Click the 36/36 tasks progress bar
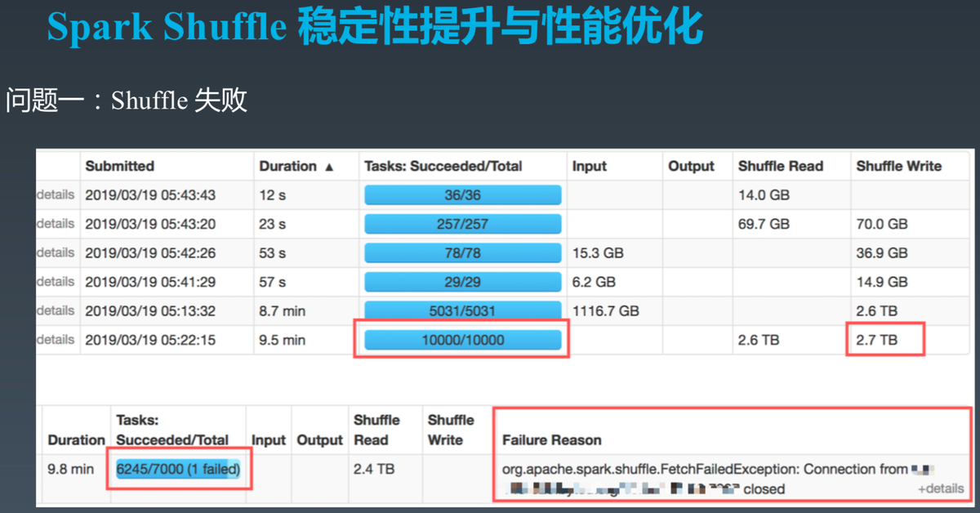The width and height of the screenshot is (980, 513). [x=463, y=195]
